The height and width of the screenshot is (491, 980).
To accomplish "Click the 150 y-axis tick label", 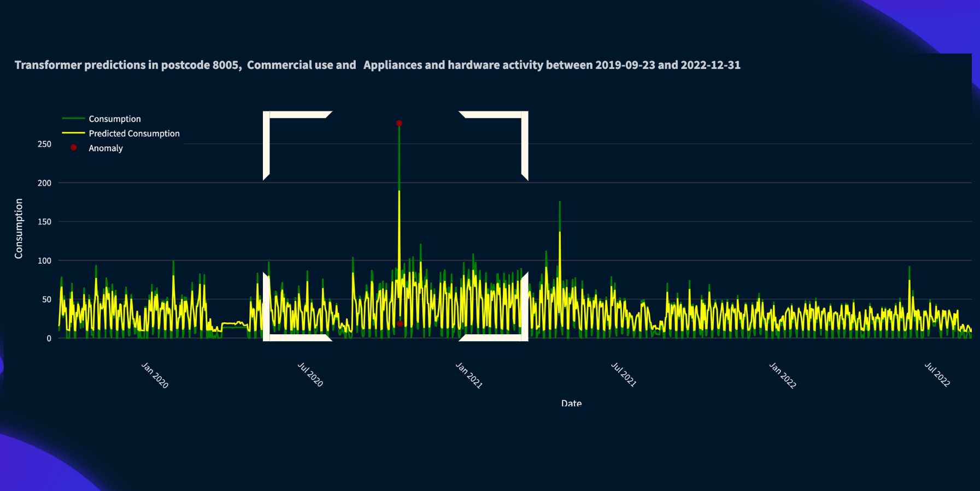I will point(44,222).
